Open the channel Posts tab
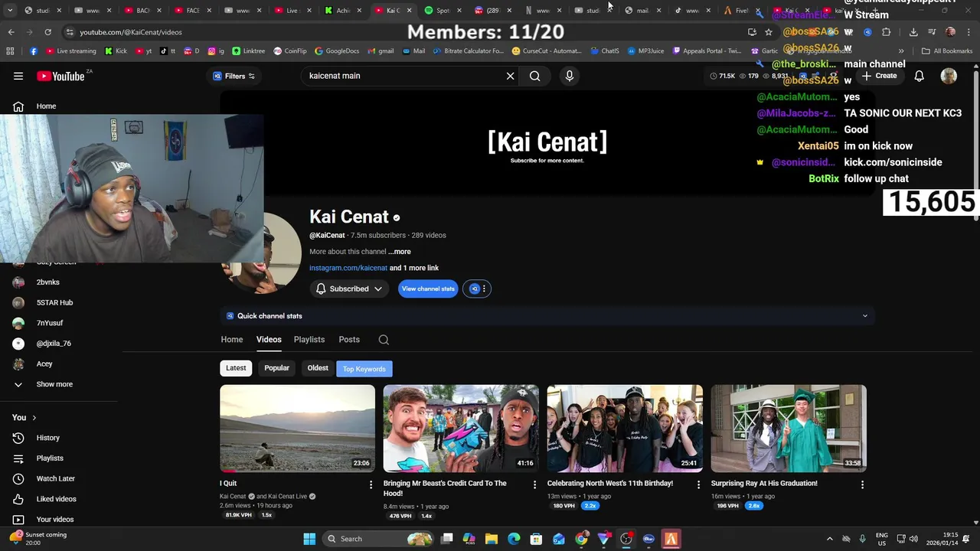This screenshot has width=980, height=551. [x=349, y=340]
